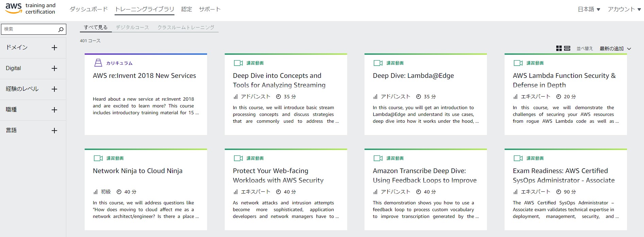Select the クラスルームトレーニング tab
This screenshot has width=644, height=237.
pos(186,27)
